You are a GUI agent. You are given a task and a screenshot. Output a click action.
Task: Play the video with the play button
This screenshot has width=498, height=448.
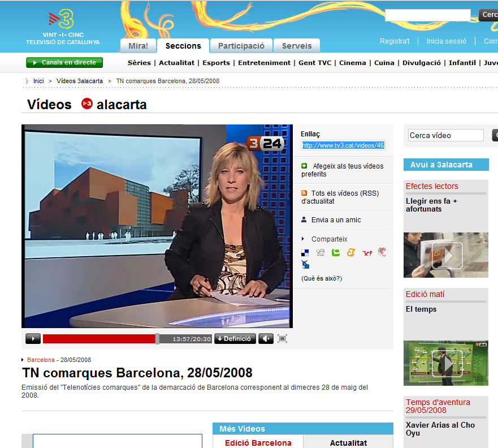click(x=33, y=339)
